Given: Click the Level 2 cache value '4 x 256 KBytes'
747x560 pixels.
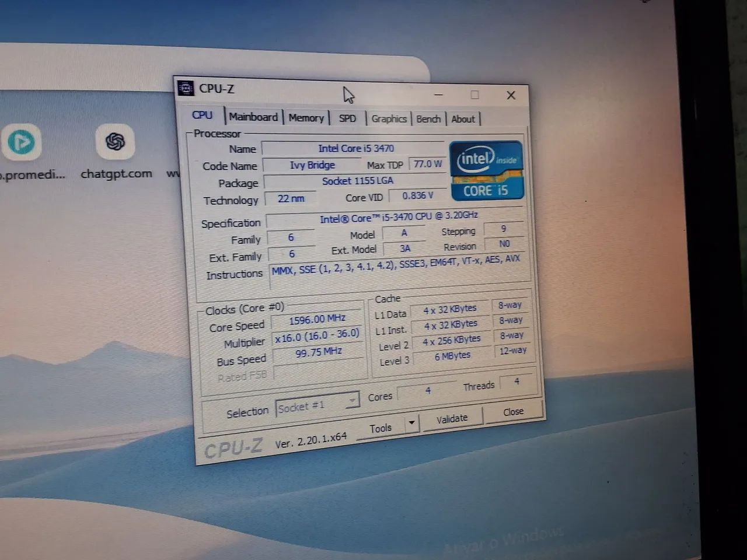Looking at the screenshot, I should pos(451,340).
